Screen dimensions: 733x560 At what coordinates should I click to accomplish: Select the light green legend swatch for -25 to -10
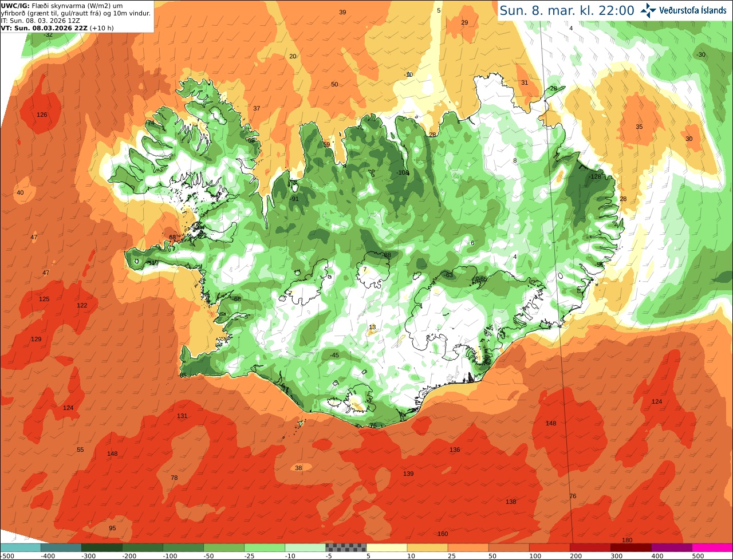click(265, 547)
